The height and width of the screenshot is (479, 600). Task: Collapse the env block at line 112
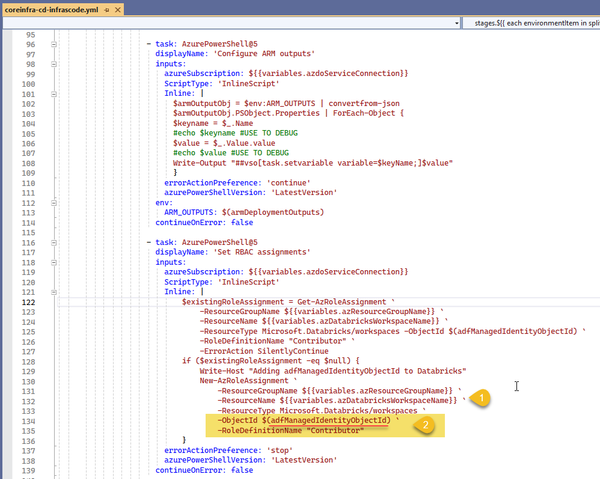56,203
